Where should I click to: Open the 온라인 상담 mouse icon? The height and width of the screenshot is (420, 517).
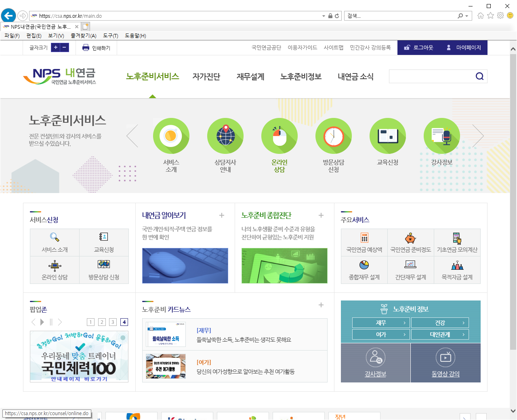pos(280,136)
